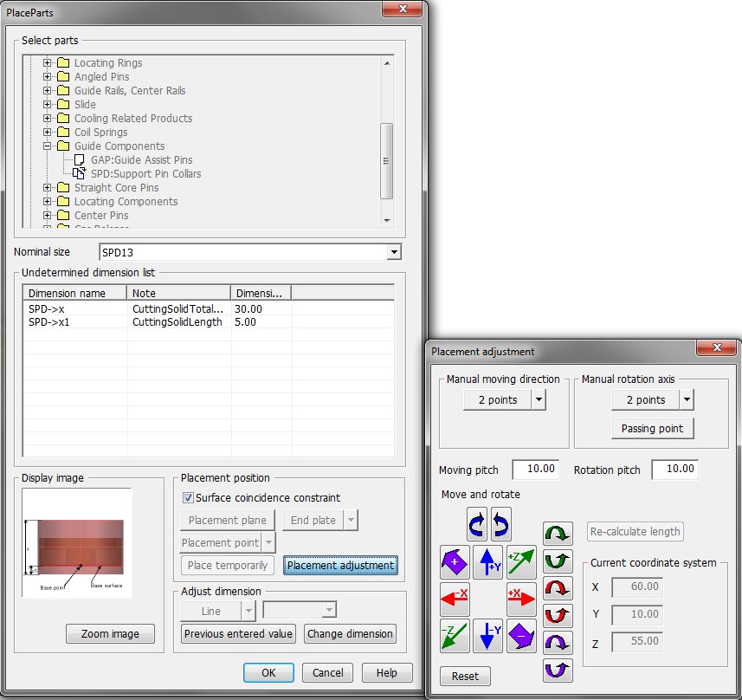The width and height of the screenshot is (742, 700).
Task: Move part in -Y direction
Action: coord(488,636)
